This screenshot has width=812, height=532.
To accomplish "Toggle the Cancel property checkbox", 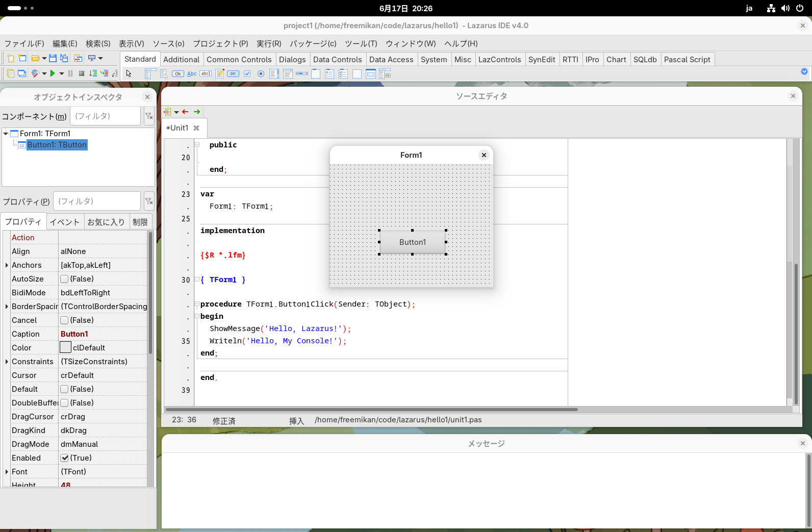I will click(x=65, y=320).
